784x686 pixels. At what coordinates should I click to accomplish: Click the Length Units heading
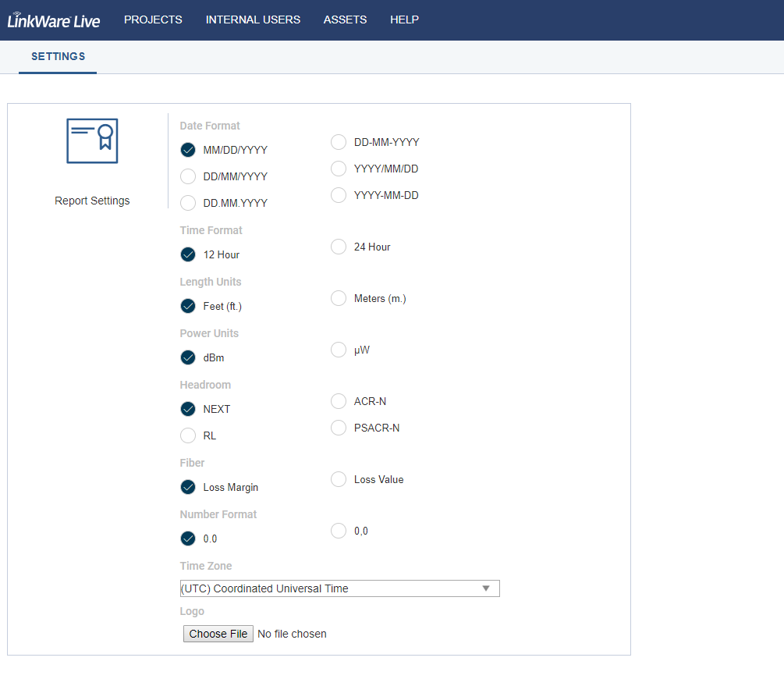point(211,282)
